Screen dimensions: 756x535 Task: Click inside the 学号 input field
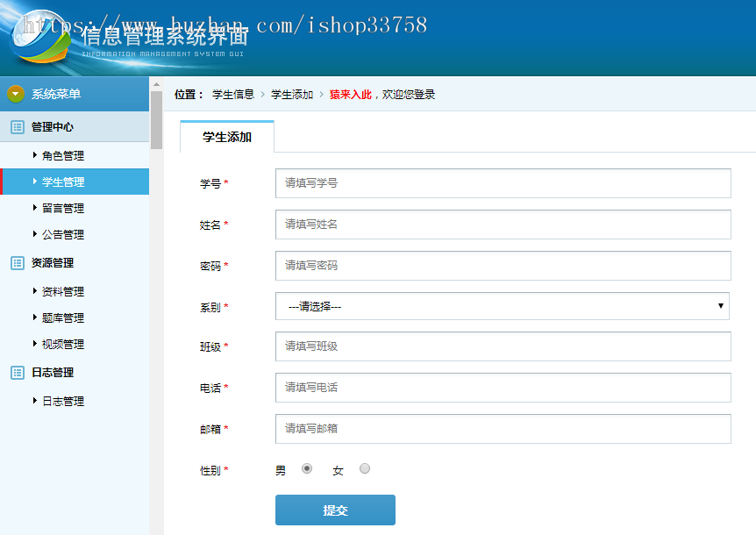click(x=503, y=183)
